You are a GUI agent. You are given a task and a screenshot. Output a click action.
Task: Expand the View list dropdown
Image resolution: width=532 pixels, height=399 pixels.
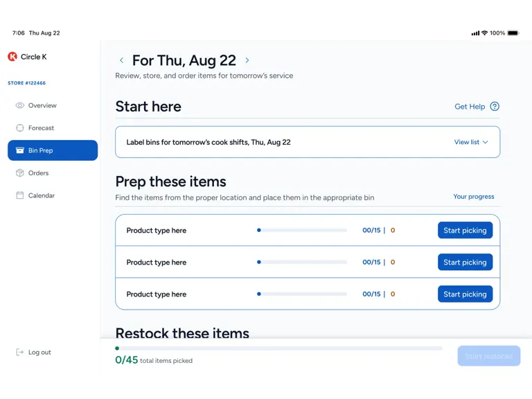471,142
